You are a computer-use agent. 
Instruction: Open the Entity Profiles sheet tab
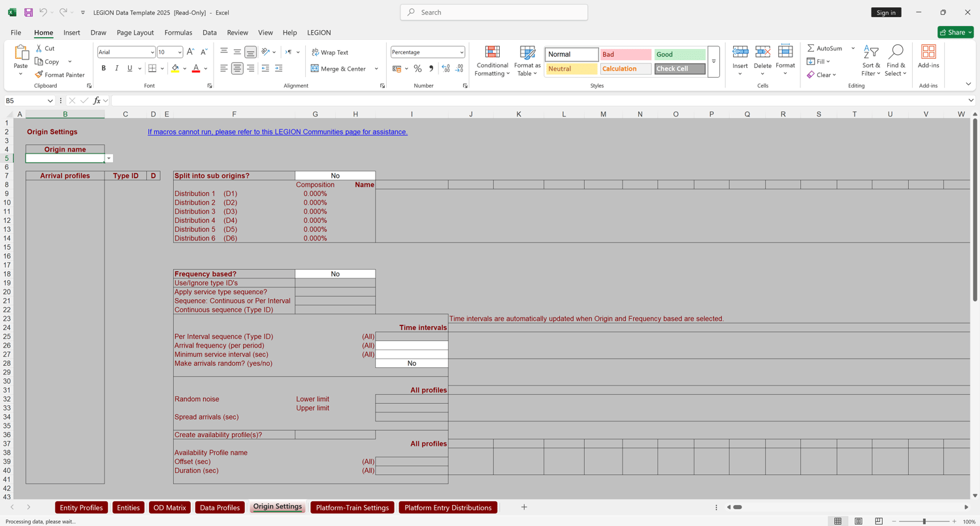click(81, 508)
